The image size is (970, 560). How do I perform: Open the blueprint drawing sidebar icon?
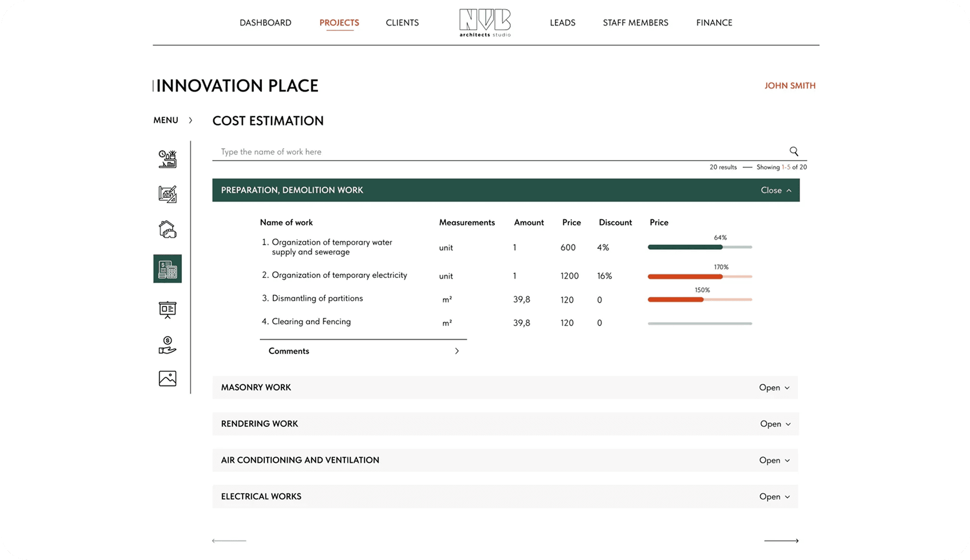(167, 194)
